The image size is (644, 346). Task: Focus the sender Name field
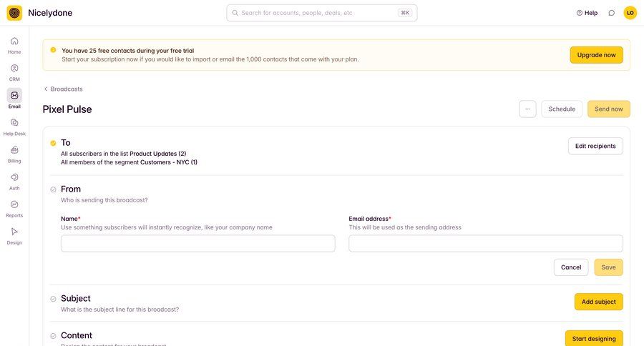pos(198,243)
